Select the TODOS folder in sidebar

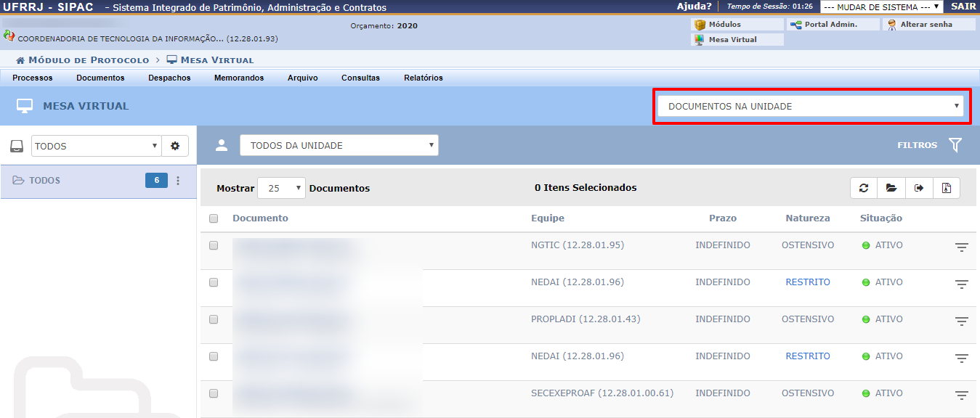coord(45,181)
